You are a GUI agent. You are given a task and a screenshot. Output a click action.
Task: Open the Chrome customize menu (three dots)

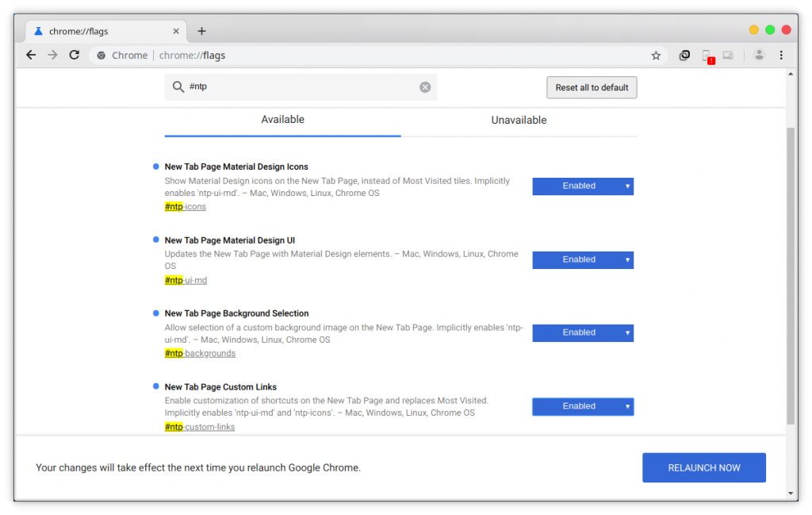coord(781,55)
